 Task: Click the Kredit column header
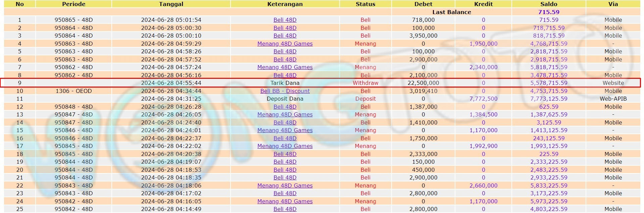(483, 4)
